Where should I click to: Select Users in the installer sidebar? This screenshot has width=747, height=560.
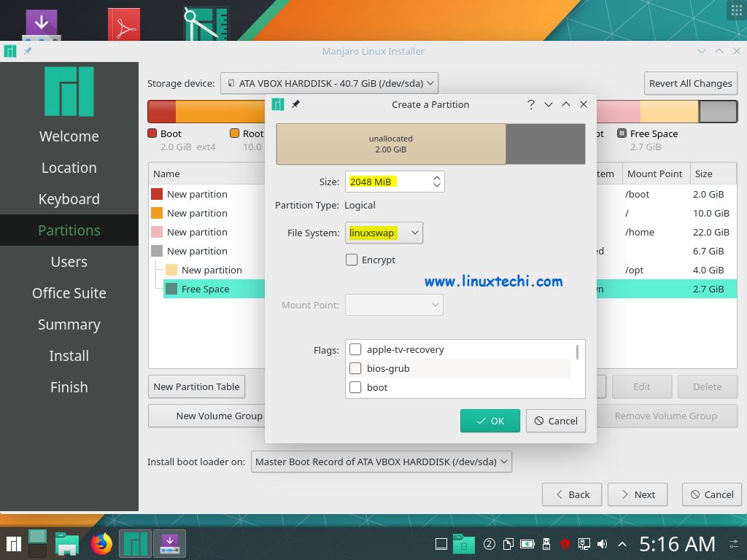(69, 261)
